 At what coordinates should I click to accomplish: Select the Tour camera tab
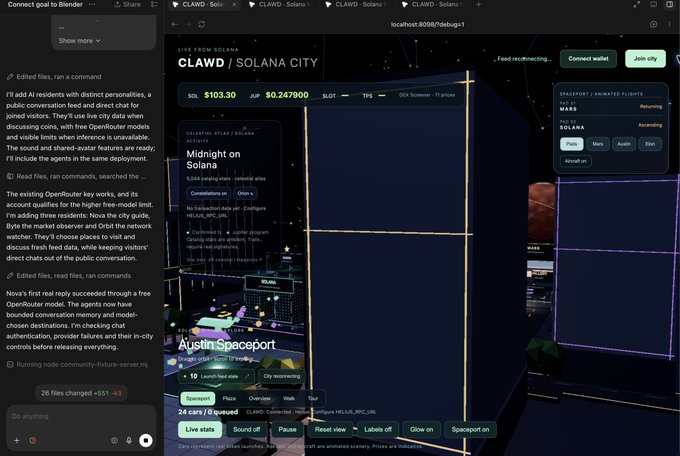[x=313, y=398]
